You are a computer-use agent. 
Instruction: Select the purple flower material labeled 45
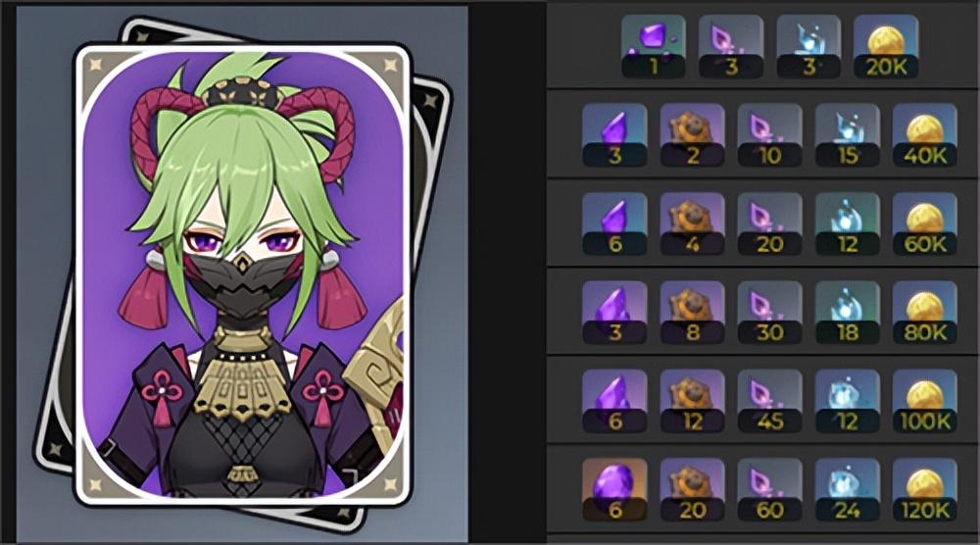pyautogui.click(x=769, y=401)
